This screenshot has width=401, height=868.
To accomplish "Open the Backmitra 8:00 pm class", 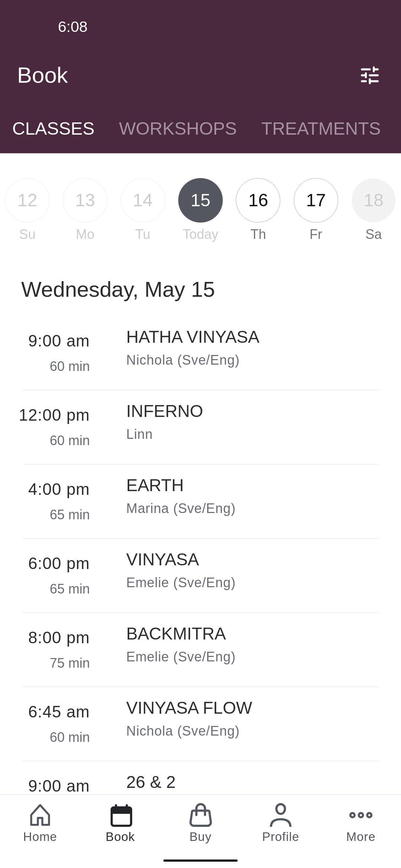I will (x=200, y=650).
